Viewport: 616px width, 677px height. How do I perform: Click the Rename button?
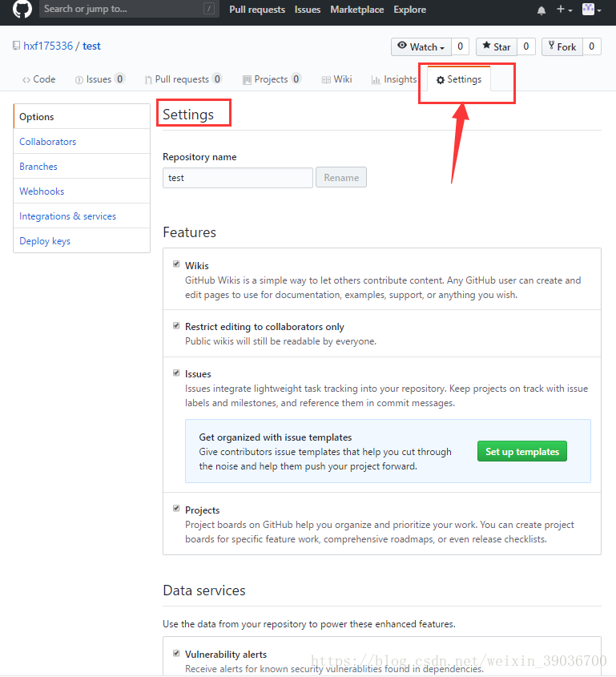(x=341, y=177)
